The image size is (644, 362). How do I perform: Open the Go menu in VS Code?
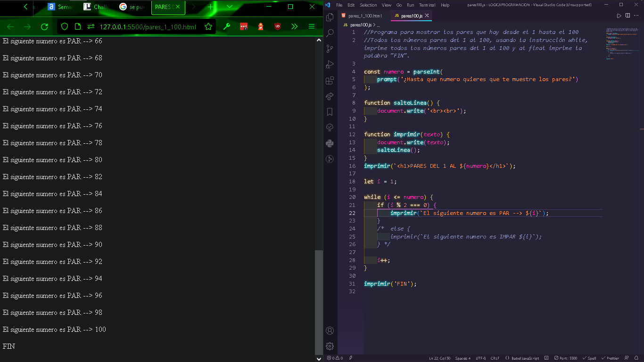(x=399, y=5)
